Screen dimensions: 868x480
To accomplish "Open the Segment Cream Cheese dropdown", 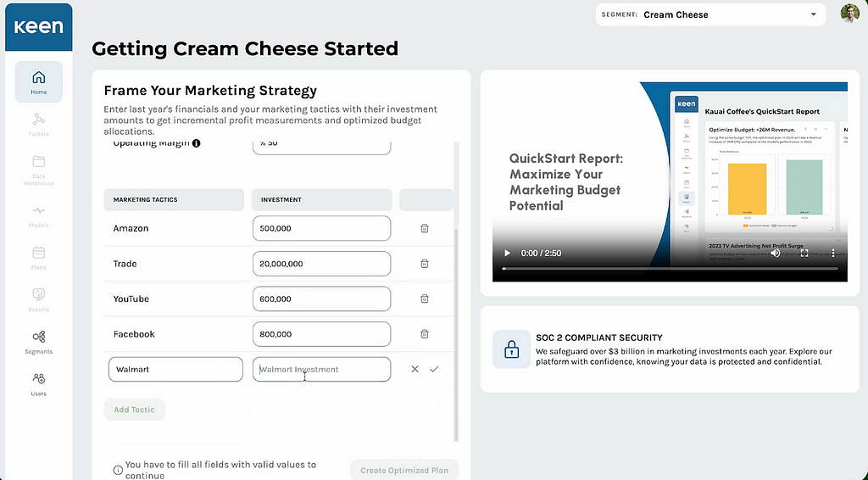I will 711,15.
